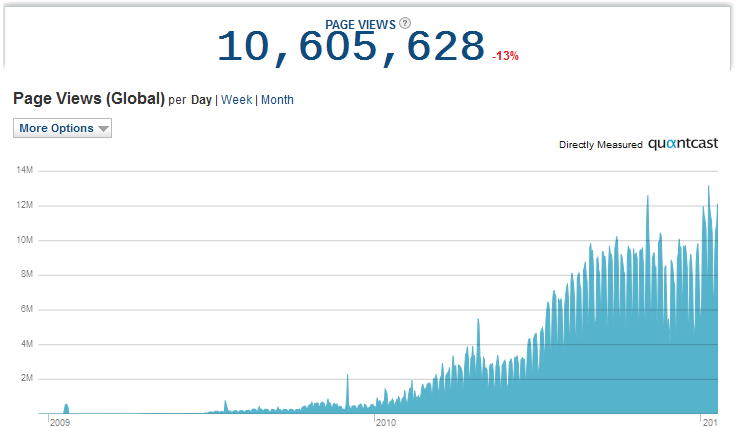Screen dimensions: 737x428
Task: Click the 8M y-axis label
Action: click(x=27, y=274)
